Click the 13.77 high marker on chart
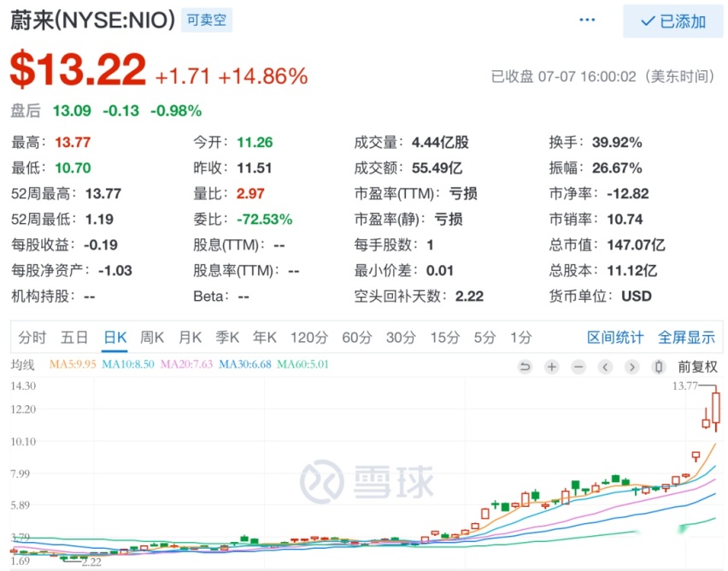Image resolution: width=728 pixels, height=571 pixels. (684, 386)
